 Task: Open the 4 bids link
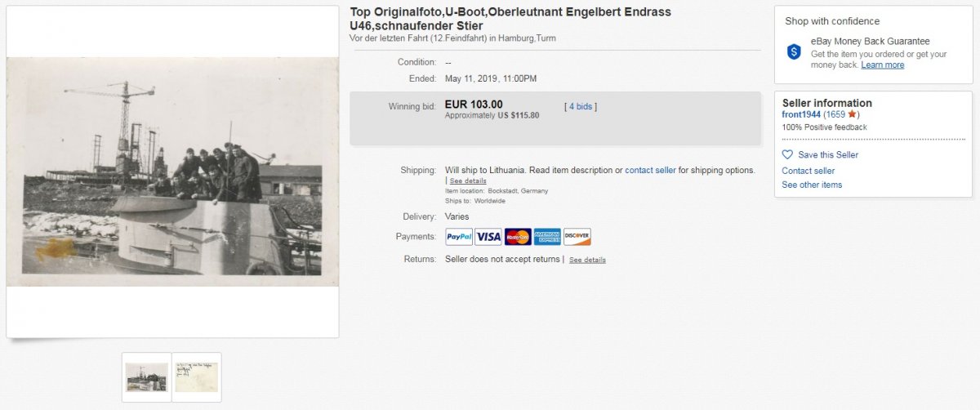581,106
